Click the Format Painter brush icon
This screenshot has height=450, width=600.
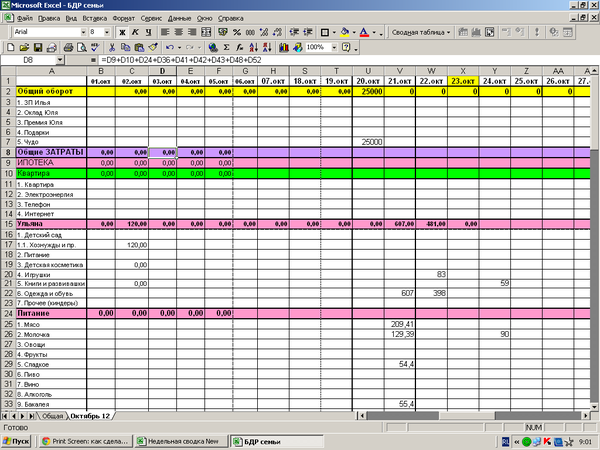pyautogui.click(x=152, y=47)
